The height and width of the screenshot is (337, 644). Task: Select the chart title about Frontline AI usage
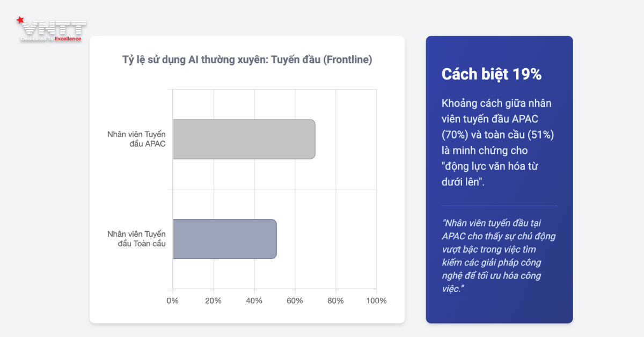[247, 60]
